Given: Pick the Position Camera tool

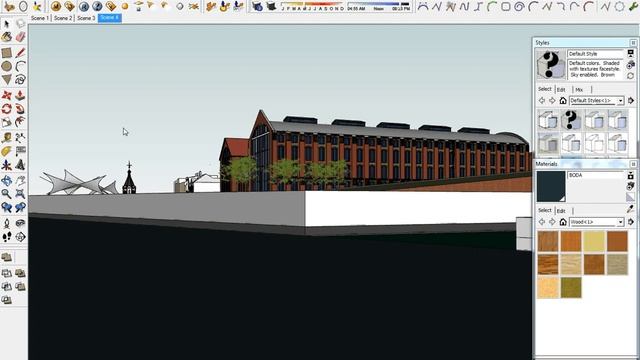Looking at the screenshot, I should [7, 223].
